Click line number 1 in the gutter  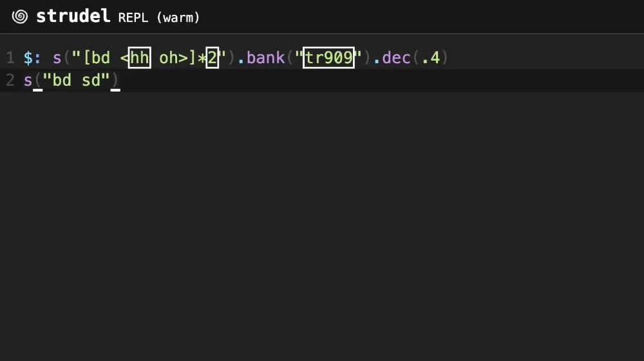click(x=10, y=57)
